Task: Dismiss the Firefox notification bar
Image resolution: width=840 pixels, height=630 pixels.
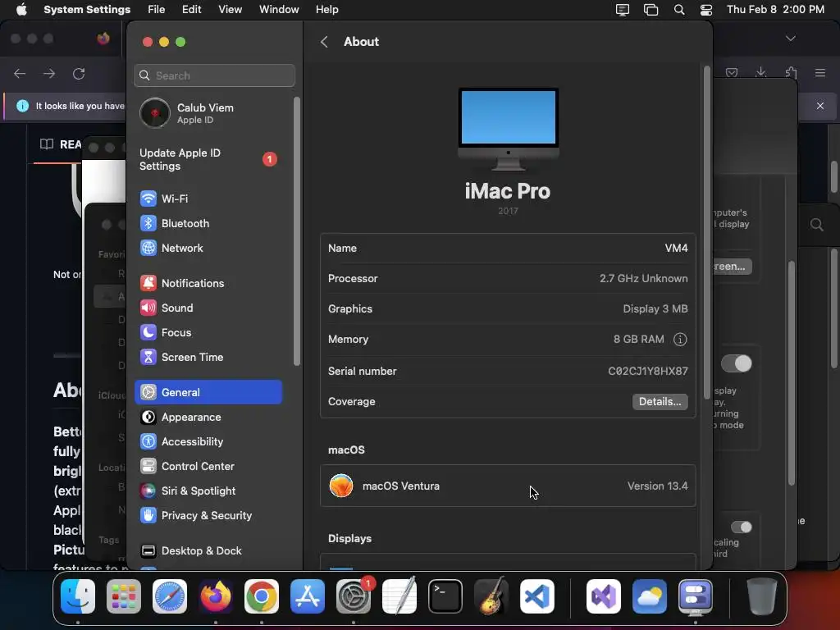Action: (x=820, y=106)
